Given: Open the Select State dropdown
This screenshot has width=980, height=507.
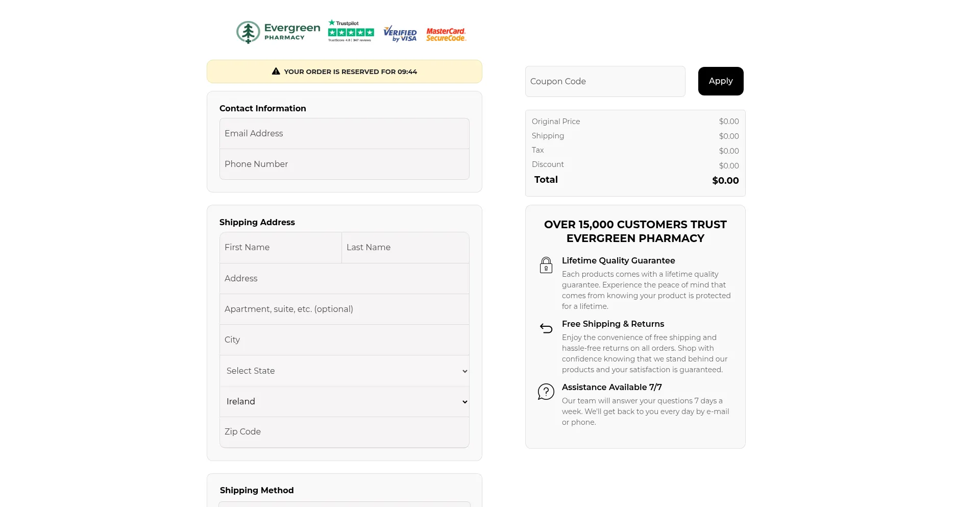Looking at the screenshot, I should [x=345, y=371].
